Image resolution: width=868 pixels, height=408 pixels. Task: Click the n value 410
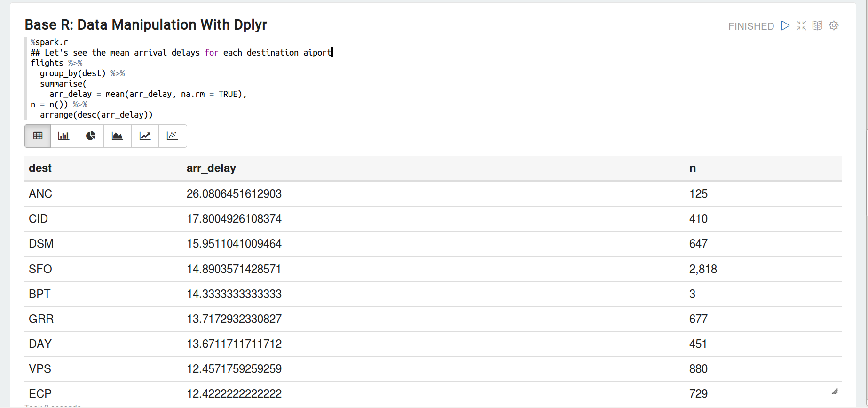[698, 218]
